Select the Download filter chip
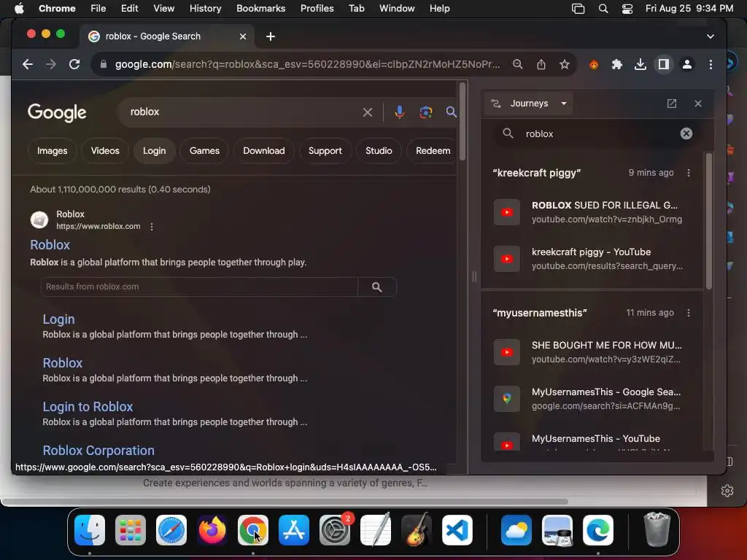The height and width of the screenshot is (560, 747). (264, 151)
